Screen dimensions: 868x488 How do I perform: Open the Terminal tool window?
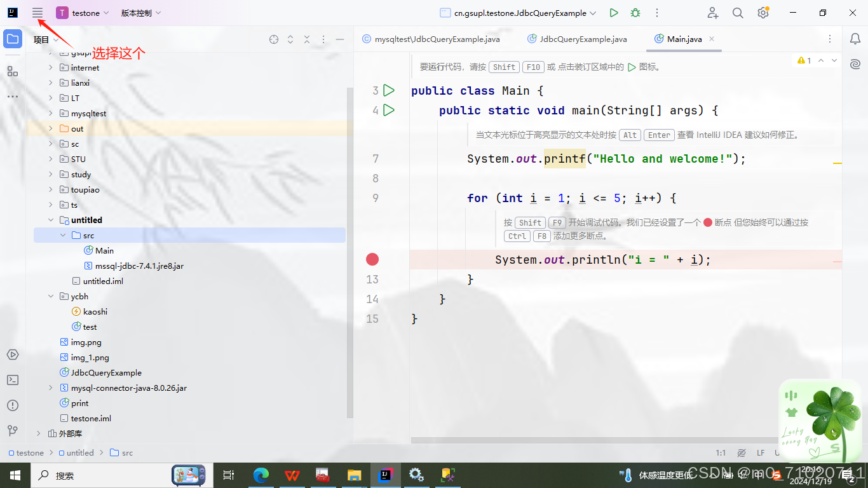tap(13, 380)
